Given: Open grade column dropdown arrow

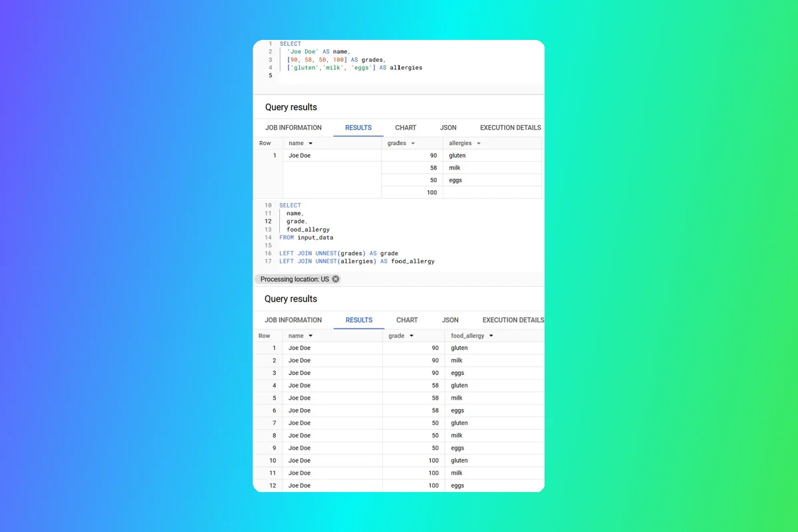Looking at the screenshot, I should 412,336.
